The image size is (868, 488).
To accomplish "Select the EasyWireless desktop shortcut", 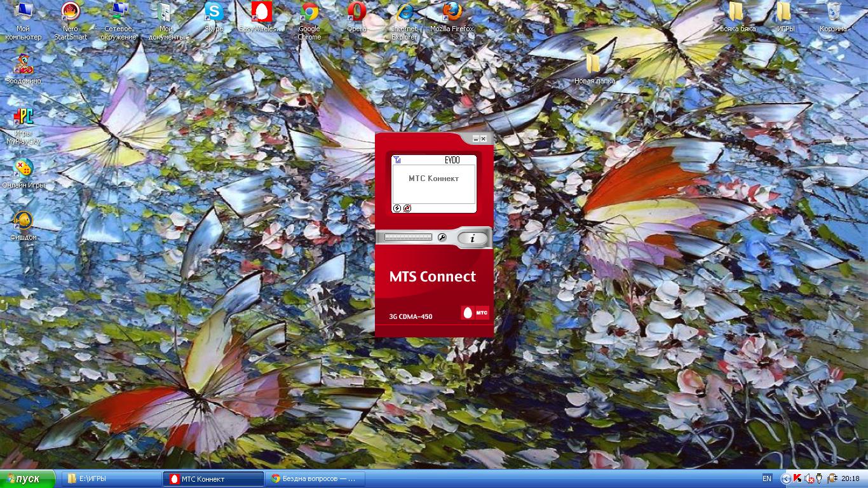I will point(261,18).
